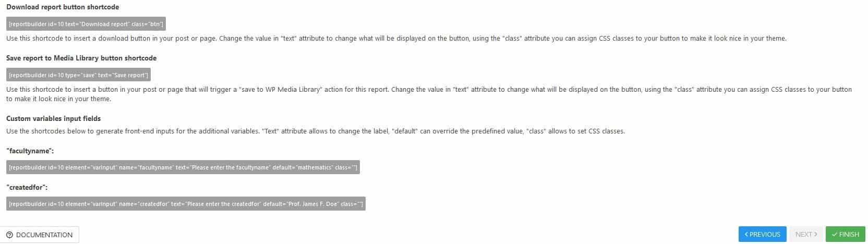Viewport: 868px width, 244px height.
Task: Click the left chevron on Previous button
Action: tap(746, 235)
